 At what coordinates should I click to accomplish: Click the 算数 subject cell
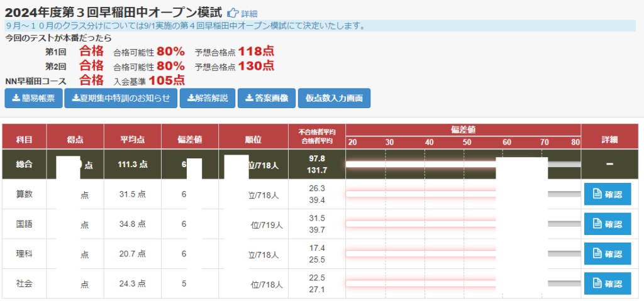(24, 194)
